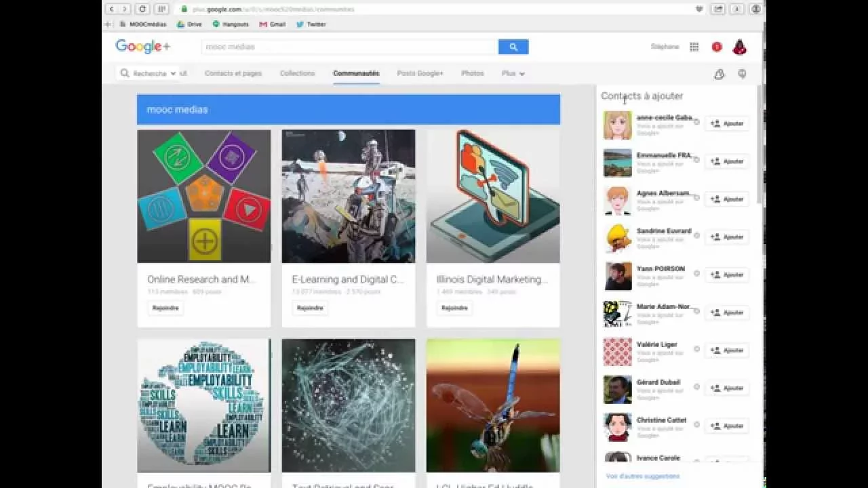Click the blue search magnifier button

pos(513,47)
